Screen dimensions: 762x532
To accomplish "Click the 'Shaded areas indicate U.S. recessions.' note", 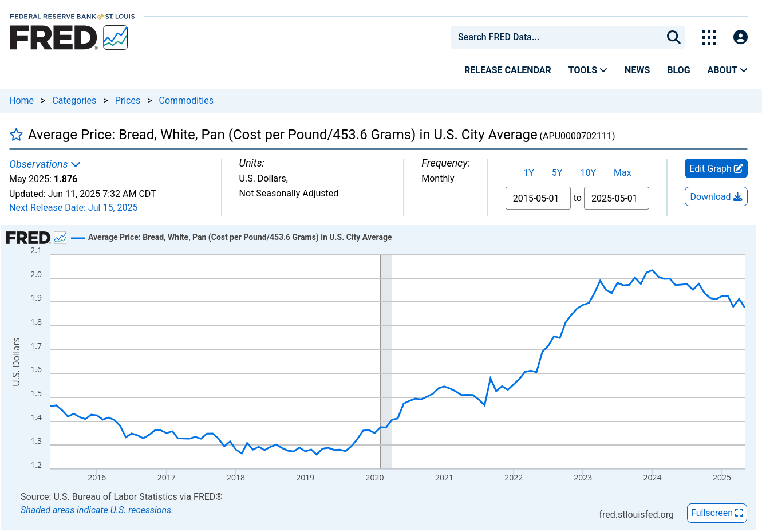I will point(97,510).
